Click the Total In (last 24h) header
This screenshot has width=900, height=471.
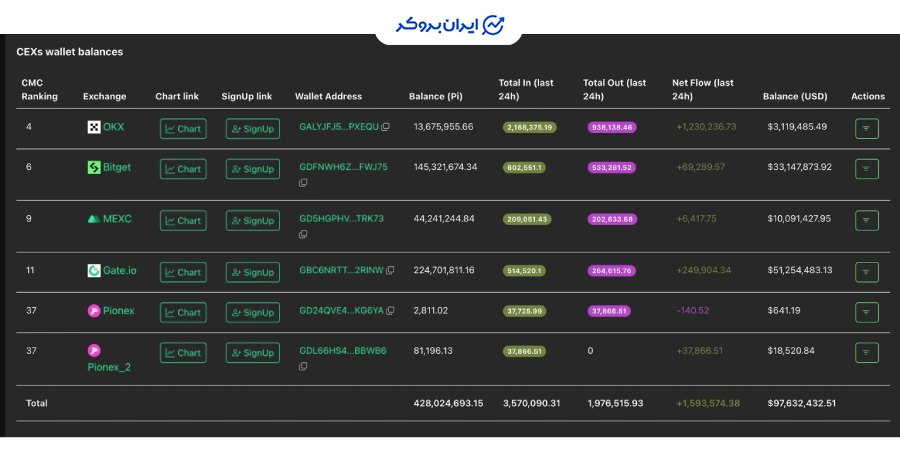click(x=526, y=89)
